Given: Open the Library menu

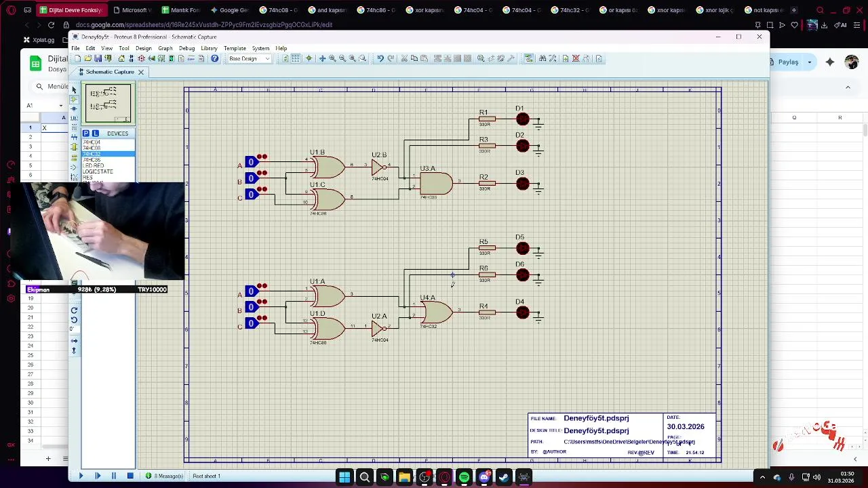Looking at the screenshot, I should click(x=209, y=48).
